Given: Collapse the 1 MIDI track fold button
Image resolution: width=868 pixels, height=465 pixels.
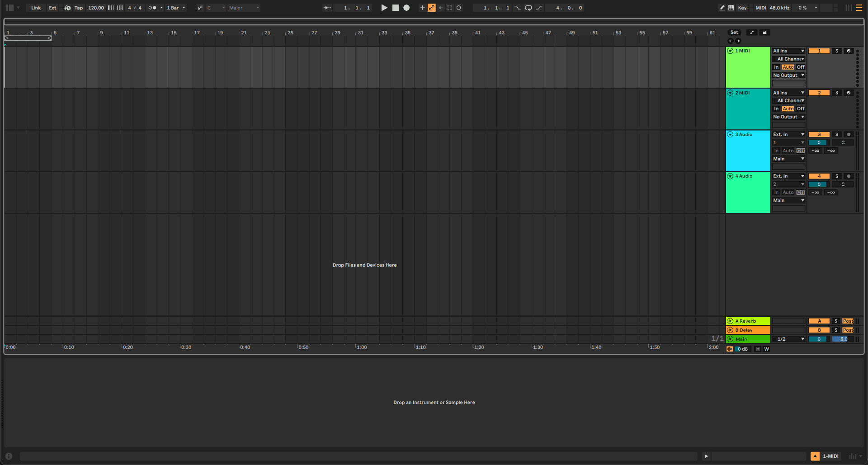Looking at the screenshot, I should (x=730, y=51).
